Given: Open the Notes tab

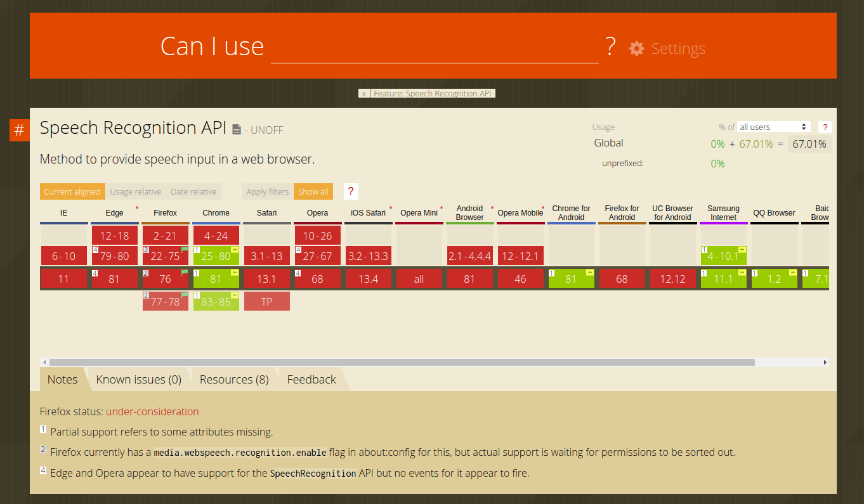Looking at the screenshot, I should (63, 379).
